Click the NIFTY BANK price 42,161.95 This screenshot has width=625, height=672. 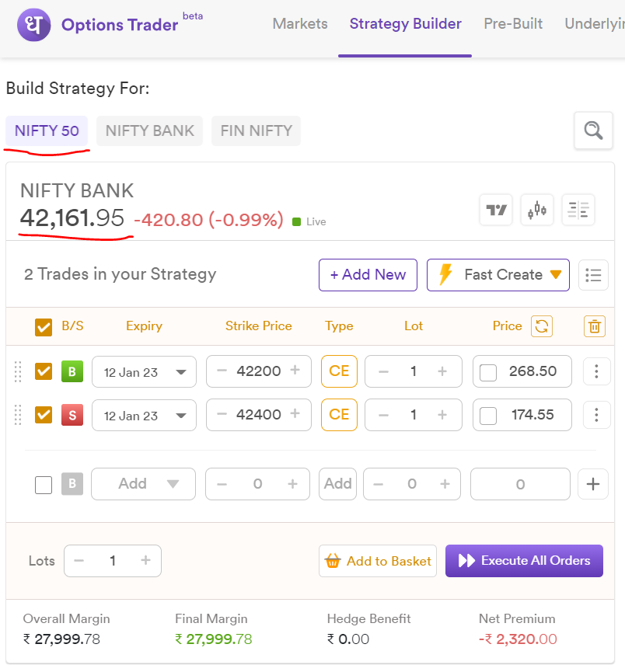coord(72,218)
